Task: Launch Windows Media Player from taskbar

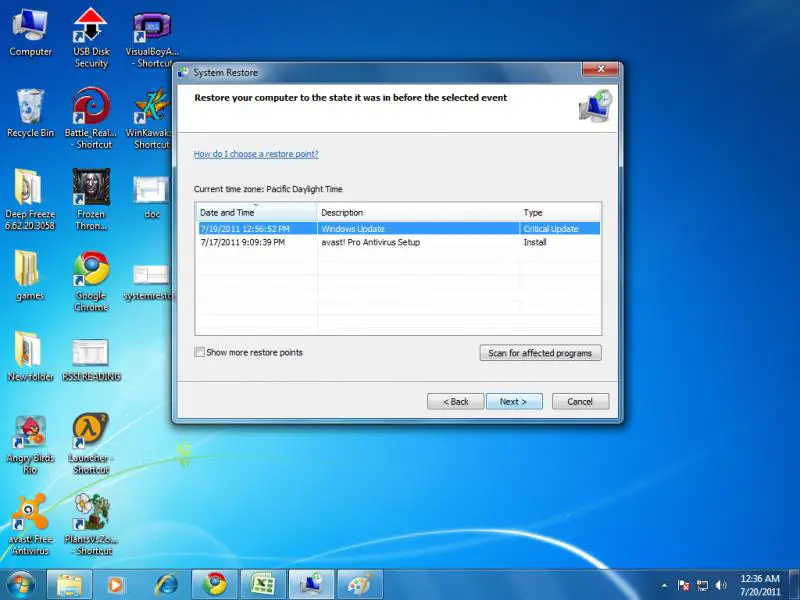Action: click(x=117, y=585)
